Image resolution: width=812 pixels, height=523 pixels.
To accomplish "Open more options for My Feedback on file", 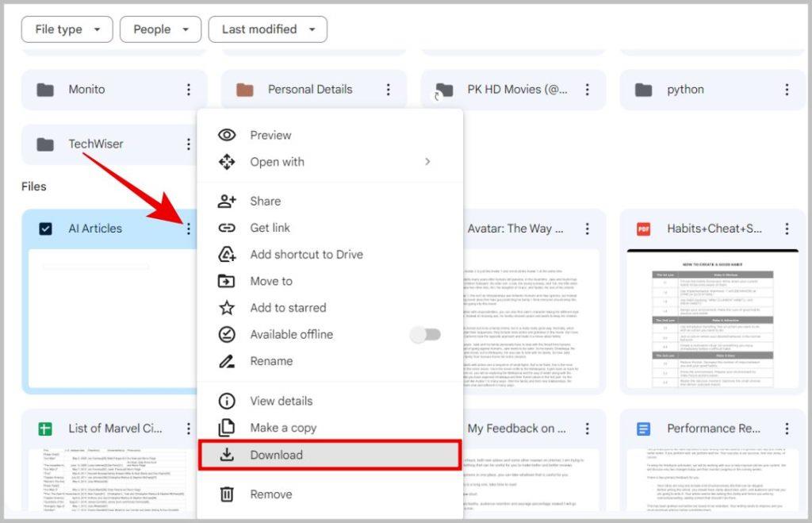I will pos(588,429).
